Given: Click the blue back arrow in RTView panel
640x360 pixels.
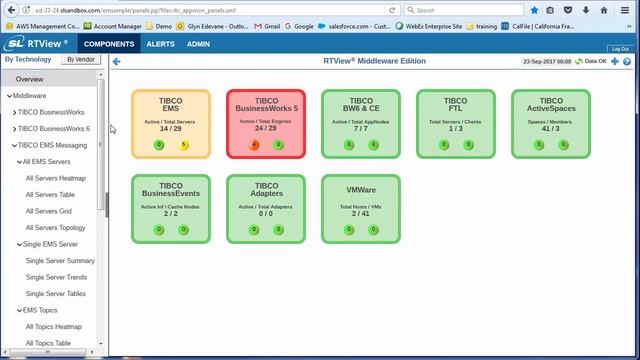Looking at the screenshot, I should [x=117, y=62].
